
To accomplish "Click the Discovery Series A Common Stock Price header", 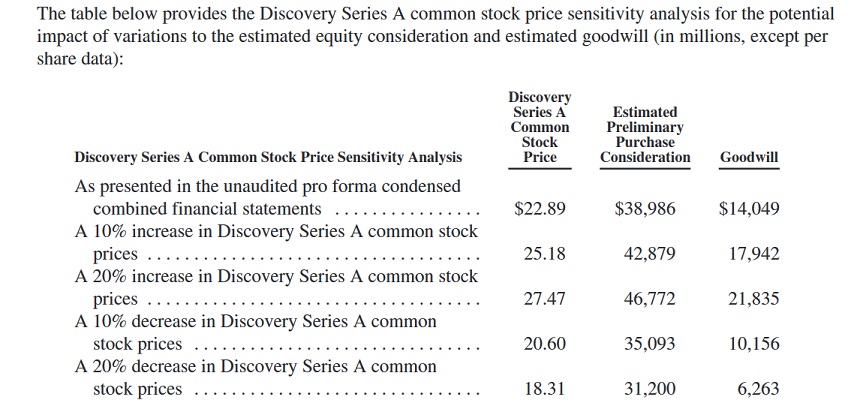I will (x=540, y=127).
